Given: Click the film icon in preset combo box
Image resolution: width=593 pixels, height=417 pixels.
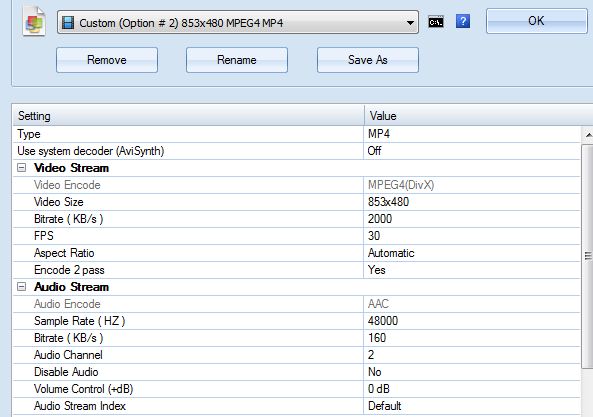Looking at the screenshot, I should coord(68,23).
